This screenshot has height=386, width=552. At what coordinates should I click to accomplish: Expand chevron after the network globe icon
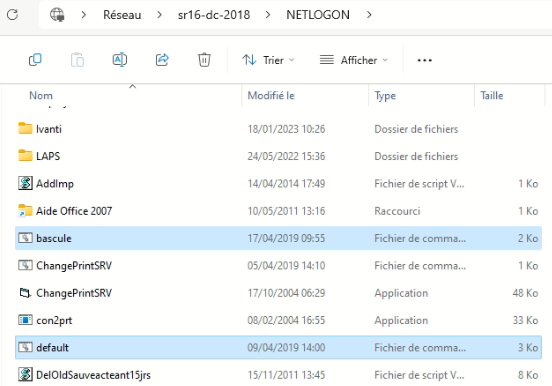pyautogui.click(x=84, y=15)
